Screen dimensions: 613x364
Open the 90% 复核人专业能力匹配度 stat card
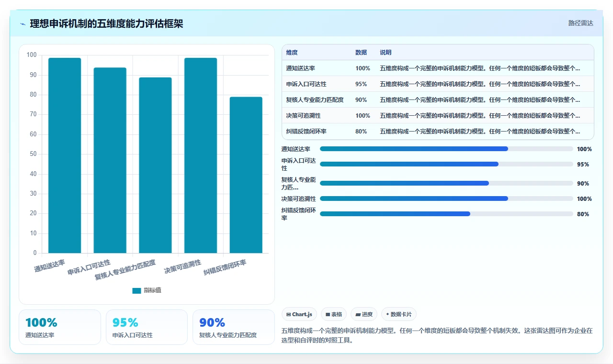click(233, 327)
